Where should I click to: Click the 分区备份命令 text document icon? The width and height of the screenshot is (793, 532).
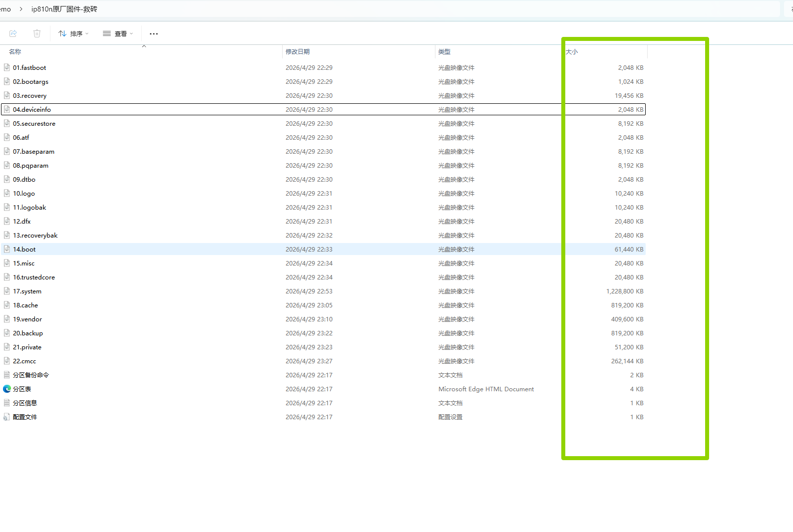[7, 375]
